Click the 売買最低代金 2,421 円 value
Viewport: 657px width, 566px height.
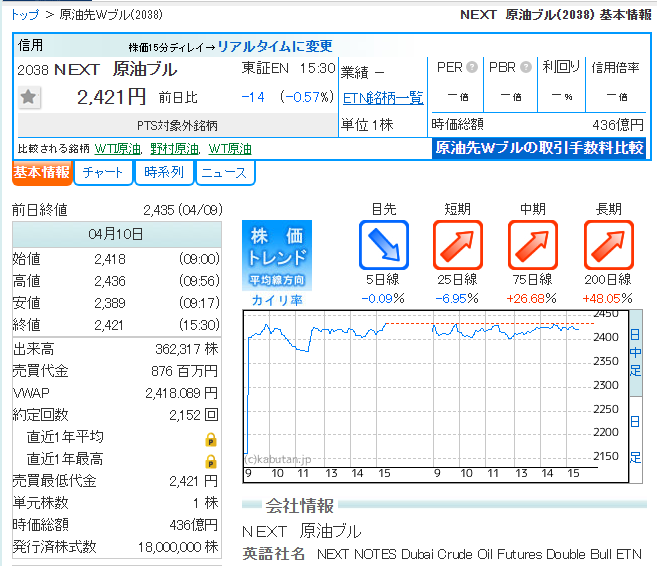pyautogui.click(x=194, y=481)
